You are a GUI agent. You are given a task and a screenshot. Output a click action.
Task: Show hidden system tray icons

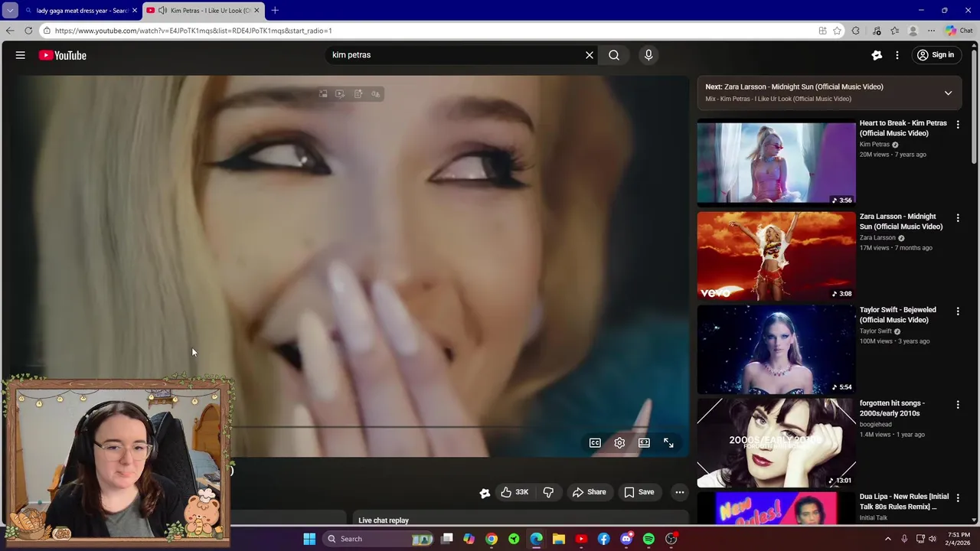point(888,539)
